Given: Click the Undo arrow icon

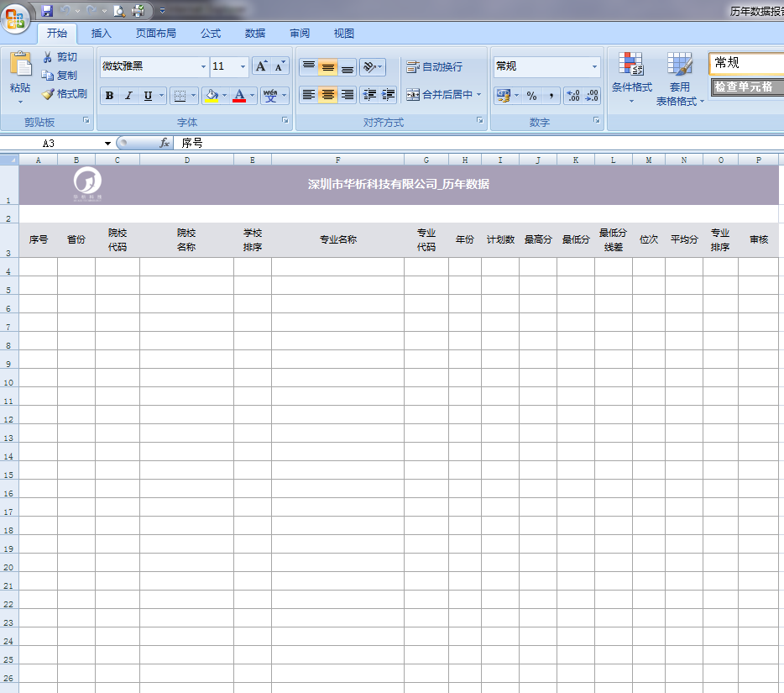Looking at the screenshot, I should 65,11.
